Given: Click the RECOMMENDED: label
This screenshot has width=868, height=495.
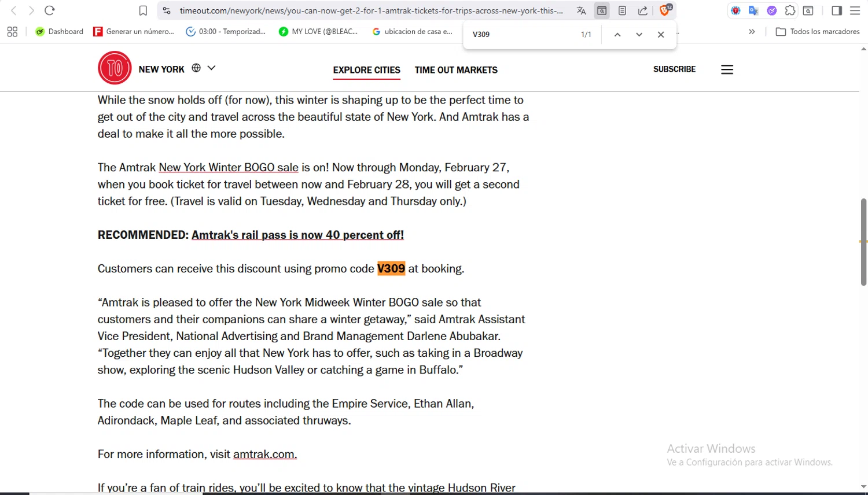Looking at the screenshot, I should [143, 235].
